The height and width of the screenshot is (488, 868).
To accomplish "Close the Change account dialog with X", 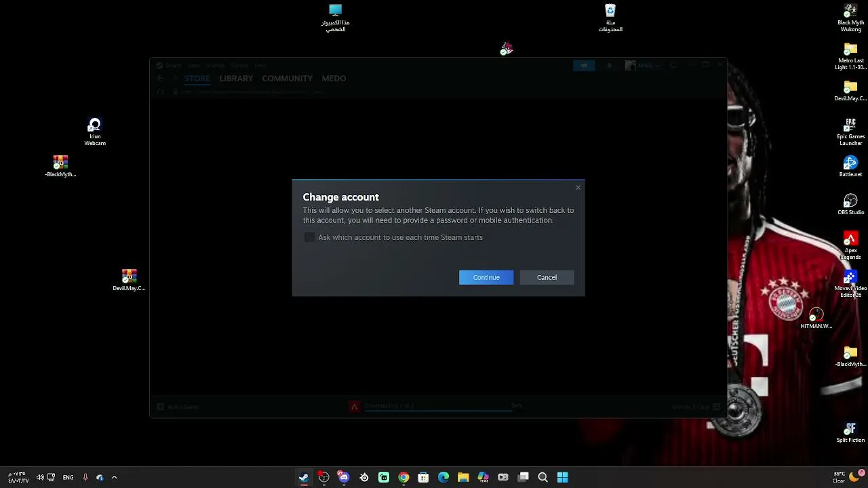I will [578, 188].
